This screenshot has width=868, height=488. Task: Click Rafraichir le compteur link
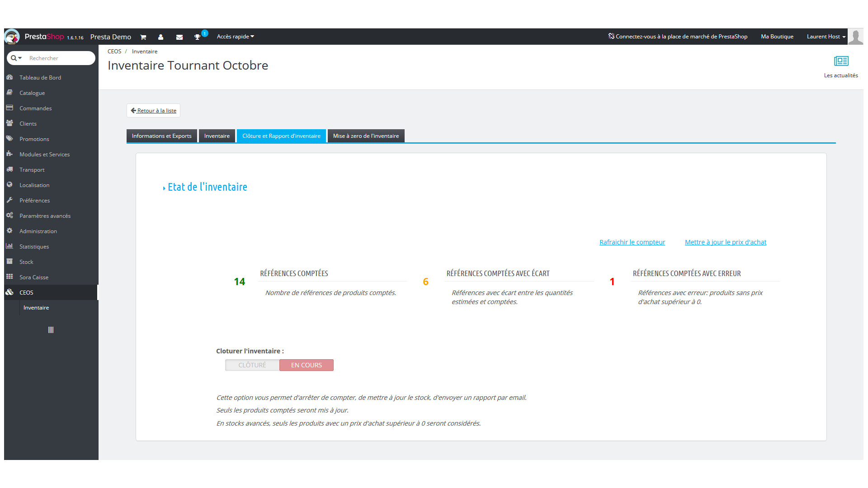click(632, 242)
